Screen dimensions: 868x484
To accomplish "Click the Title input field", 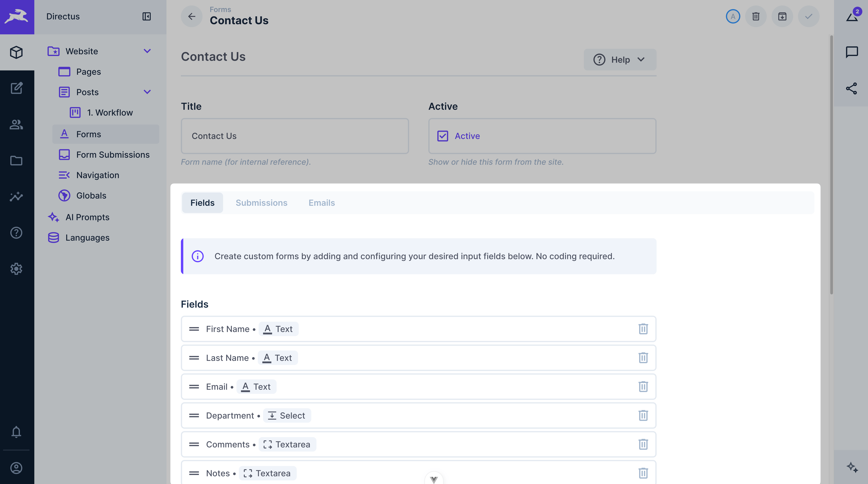I will pyautogui.click(x=295, y=136).
